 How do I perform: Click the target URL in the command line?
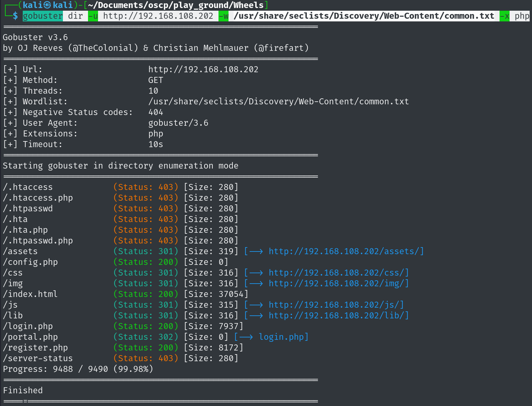[x=158, y=16]
